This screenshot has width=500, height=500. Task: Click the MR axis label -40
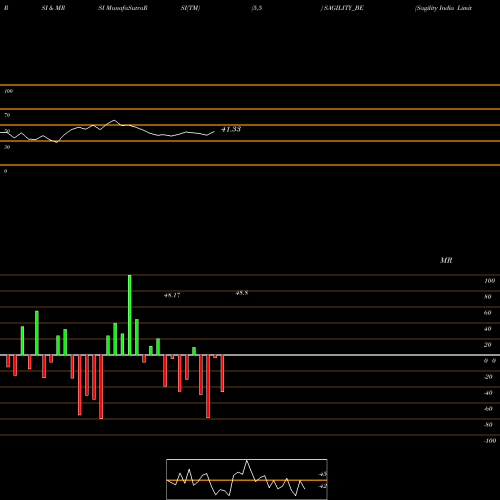coord(488,393)
